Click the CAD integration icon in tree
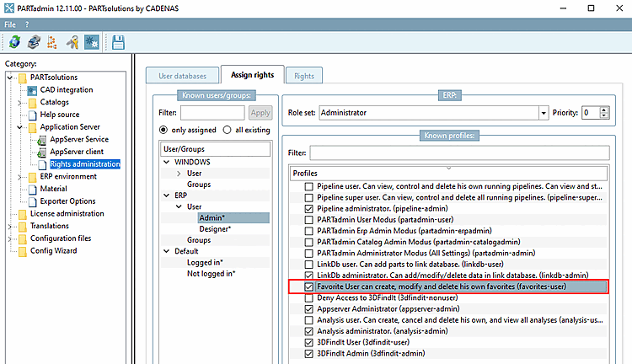632x364 pixels. [32, 90]
